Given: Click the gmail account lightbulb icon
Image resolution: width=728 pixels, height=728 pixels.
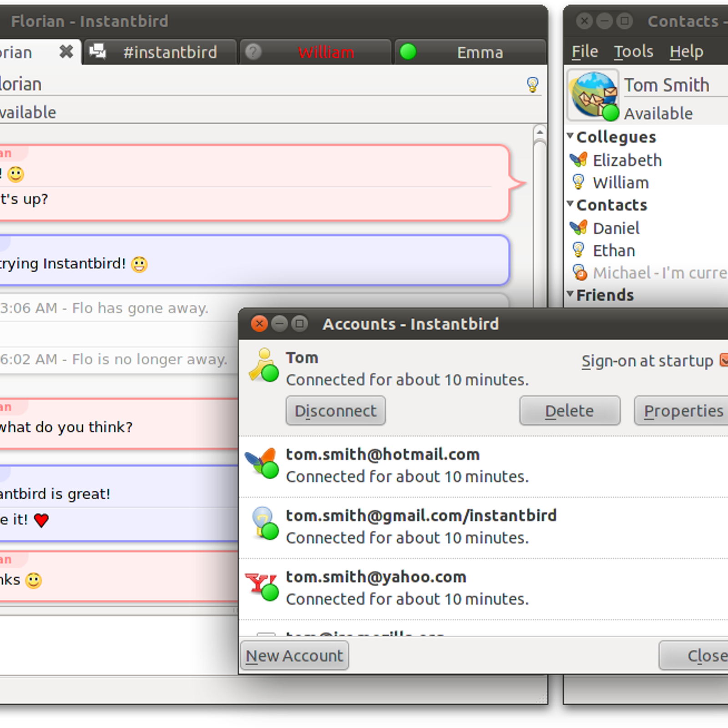Looking at the screenshot, I should tap(265, 523).
